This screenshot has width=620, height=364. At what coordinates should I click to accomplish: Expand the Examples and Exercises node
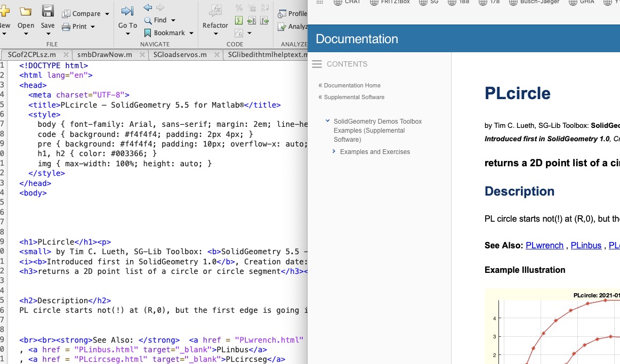[334, 152]
